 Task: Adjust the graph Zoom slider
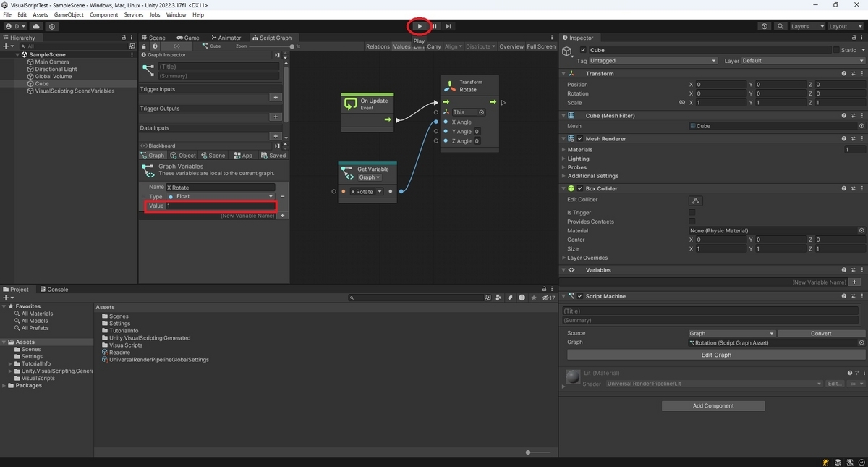(272, 46)
